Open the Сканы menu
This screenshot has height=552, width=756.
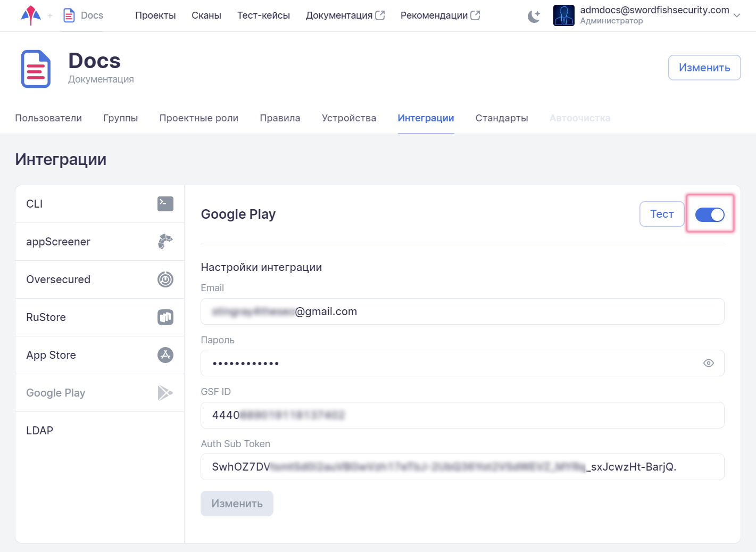(x=206, y=15)
